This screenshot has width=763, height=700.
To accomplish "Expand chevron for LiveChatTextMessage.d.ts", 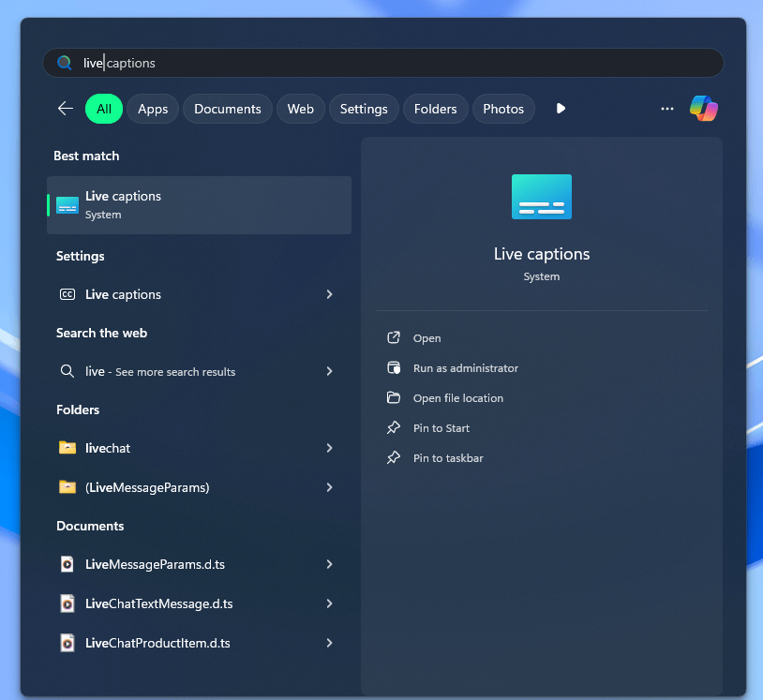I will tap(329, 603).
